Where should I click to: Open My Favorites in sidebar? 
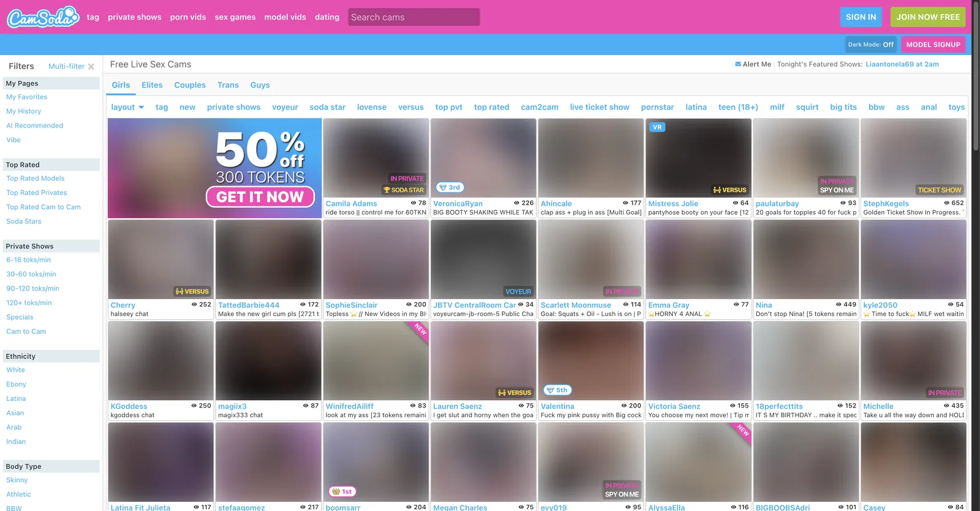coord(26,97)
